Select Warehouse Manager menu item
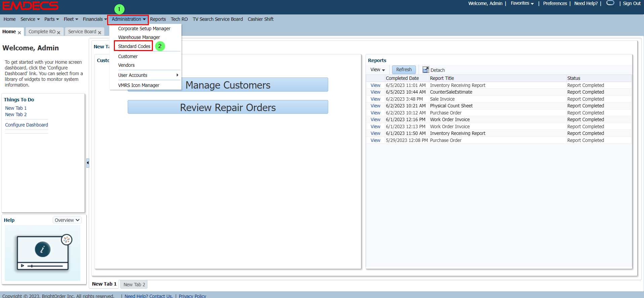 click(x=139, y=37)
